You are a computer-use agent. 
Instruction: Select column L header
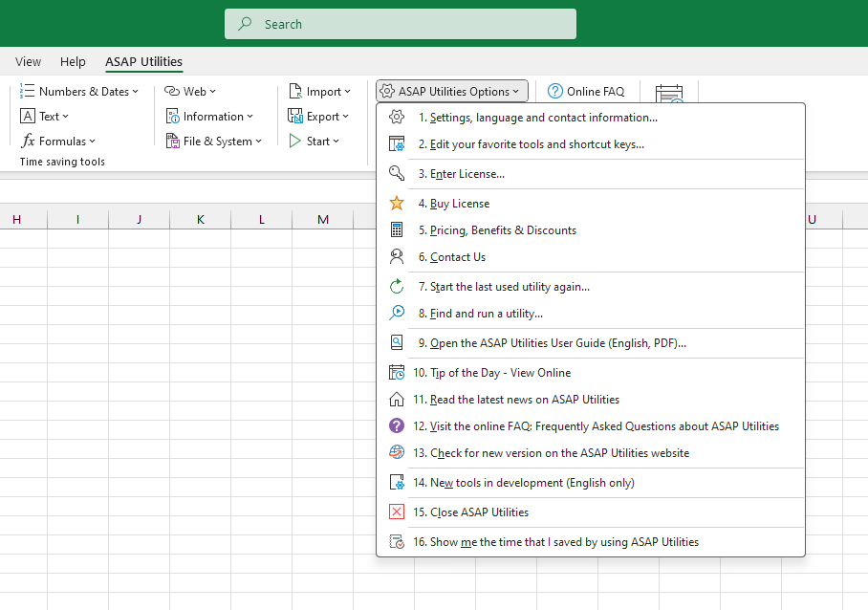pos(262,220)
